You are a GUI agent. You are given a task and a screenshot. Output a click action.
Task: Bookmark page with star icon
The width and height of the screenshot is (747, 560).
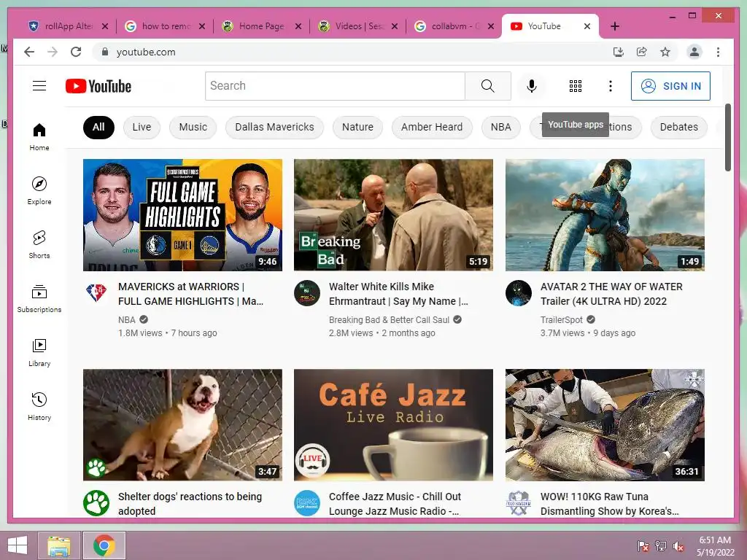[665, 52]
